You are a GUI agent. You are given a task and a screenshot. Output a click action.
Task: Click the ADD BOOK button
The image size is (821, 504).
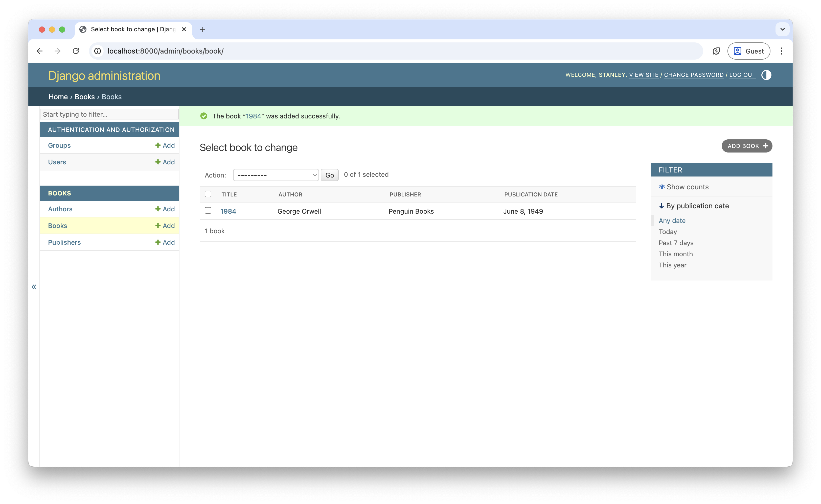tap(747, 146)
